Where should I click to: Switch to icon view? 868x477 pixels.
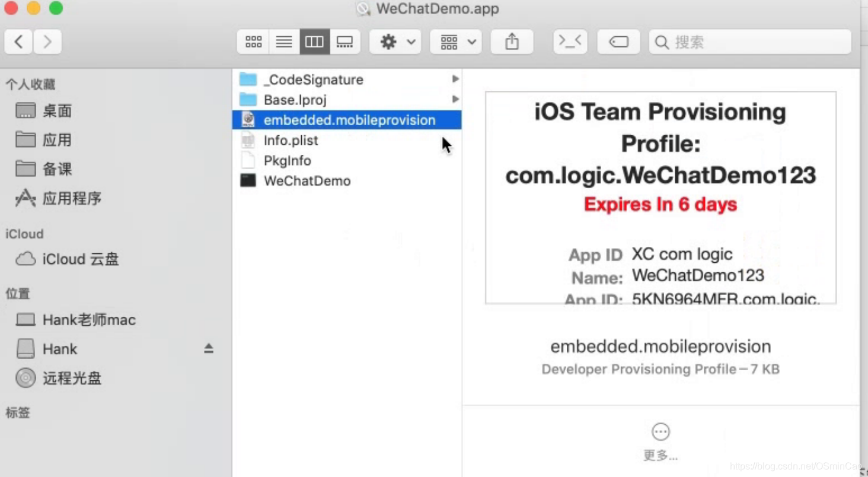click(x=253, y=42)
